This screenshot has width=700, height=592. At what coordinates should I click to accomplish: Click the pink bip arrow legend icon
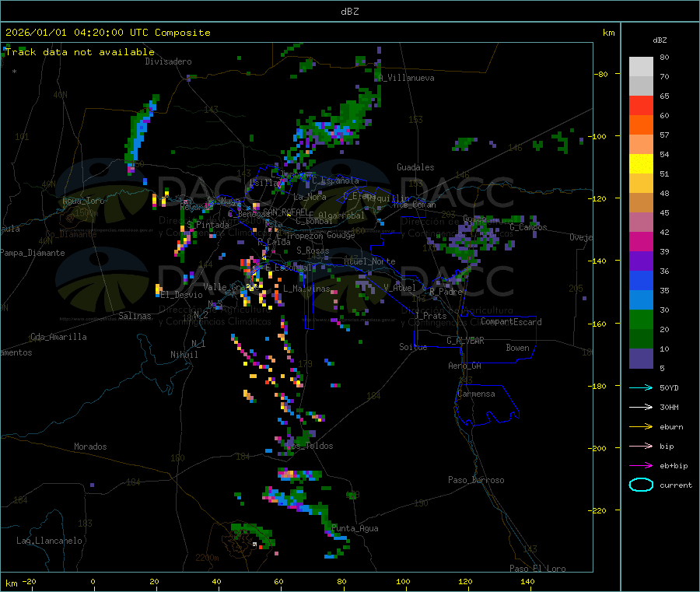[x=641, y=446]
